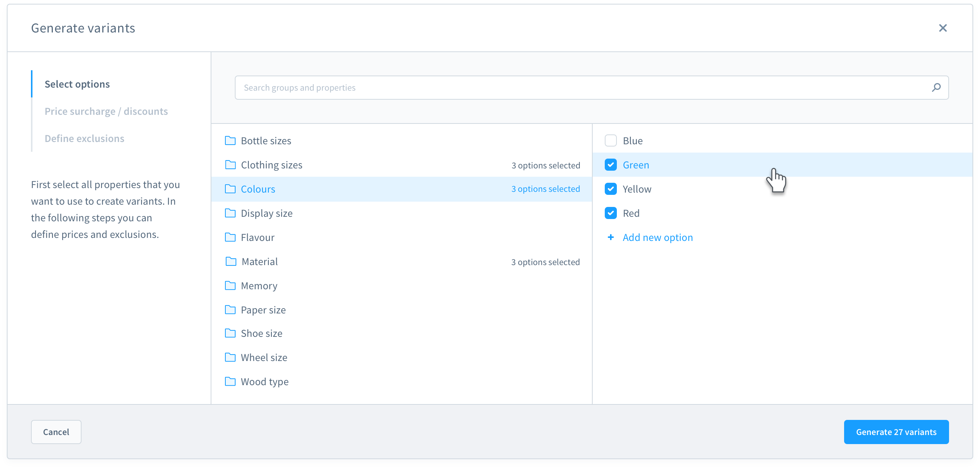Viewport: 980px width, 469px height.
Task: Open the Define exclusions step
Action: click(85, 138)
